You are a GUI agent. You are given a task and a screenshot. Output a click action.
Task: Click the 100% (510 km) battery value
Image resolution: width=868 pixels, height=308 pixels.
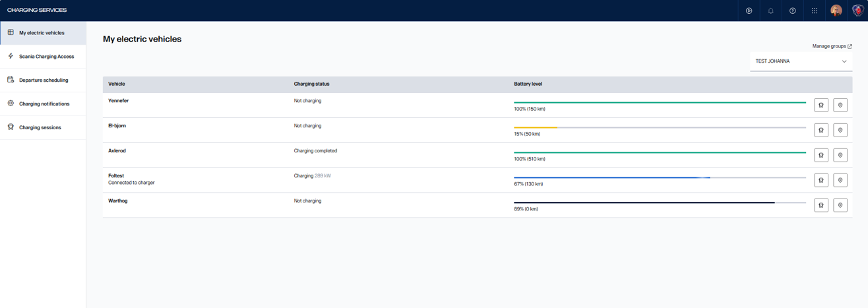530,159
